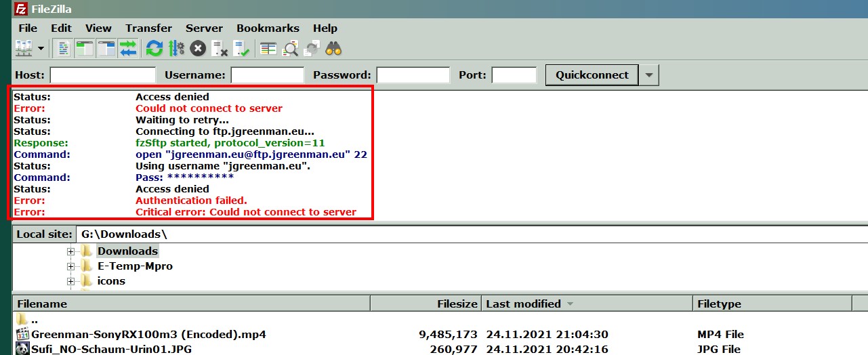868x355 pixels.
Task: Open the Quickconnect history dropdown
Action: click(x=649, y=75)
